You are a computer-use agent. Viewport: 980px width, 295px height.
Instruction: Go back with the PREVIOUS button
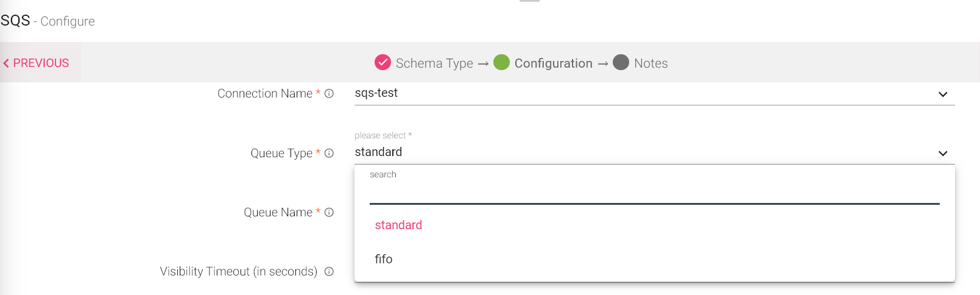[x=41, y=63]
